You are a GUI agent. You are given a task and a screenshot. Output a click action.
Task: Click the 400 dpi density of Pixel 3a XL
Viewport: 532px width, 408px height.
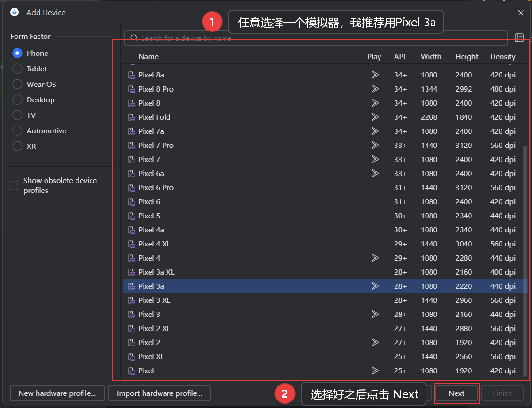point(502,272)
